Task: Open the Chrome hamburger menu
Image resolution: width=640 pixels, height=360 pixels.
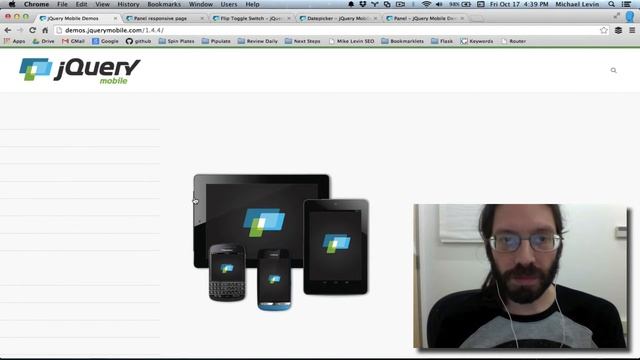Action: pos(632,30)
